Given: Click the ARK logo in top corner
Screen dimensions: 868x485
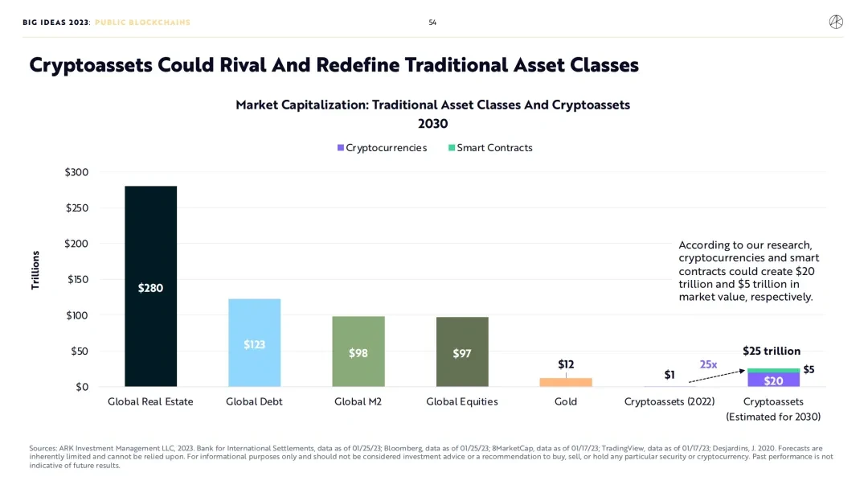Looking at the screenshot, I should (x=836, y=23).
